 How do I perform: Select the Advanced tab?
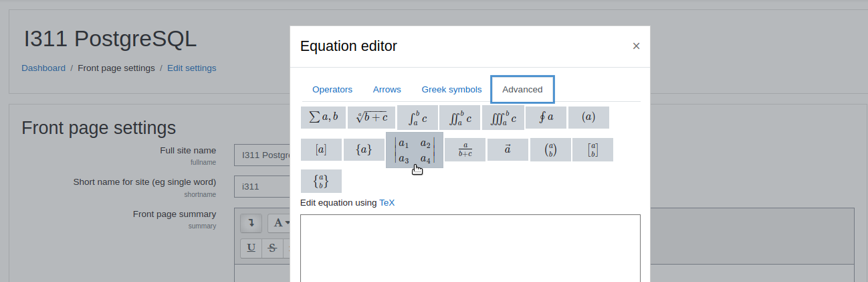(522, 90)
